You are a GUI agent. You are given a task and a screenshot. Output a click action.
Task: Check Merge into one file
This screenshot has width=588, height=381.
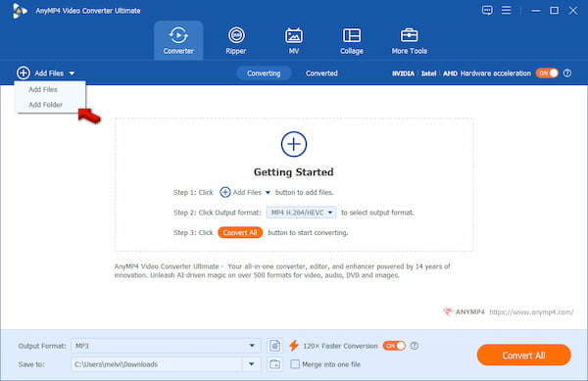(x=295, y=364)
